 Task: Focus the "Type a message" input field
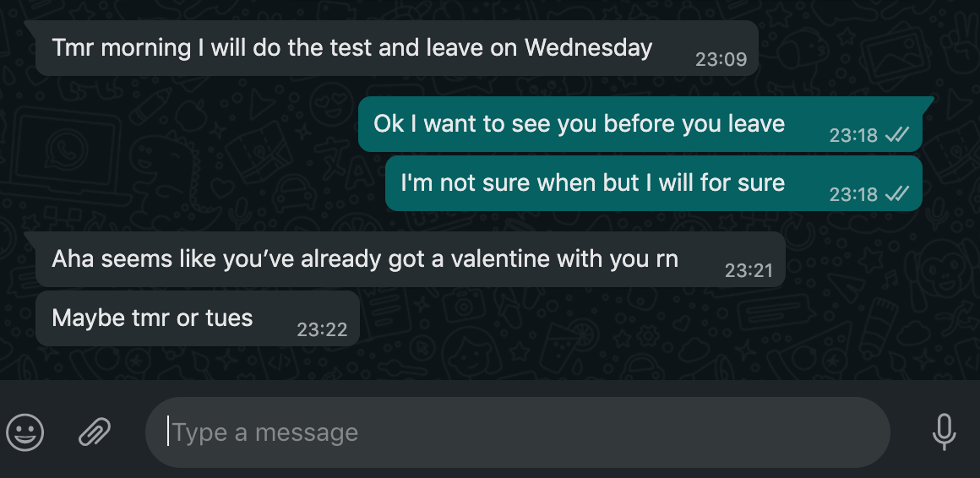click(x=518, y=432)
